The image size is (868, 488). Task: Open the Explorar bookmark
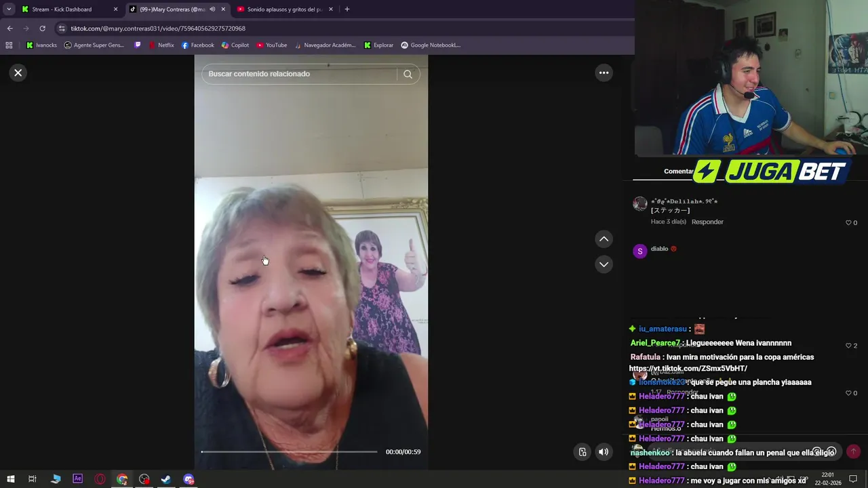point(378,45)
